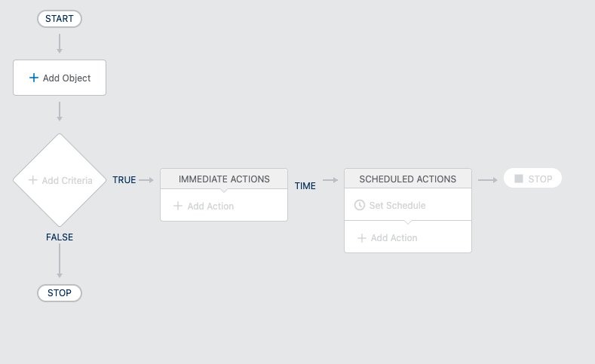Click the arrow pointing to Immediate Actions
The image size is (595, 364).
pyautogui.click(x=146, y=180)
